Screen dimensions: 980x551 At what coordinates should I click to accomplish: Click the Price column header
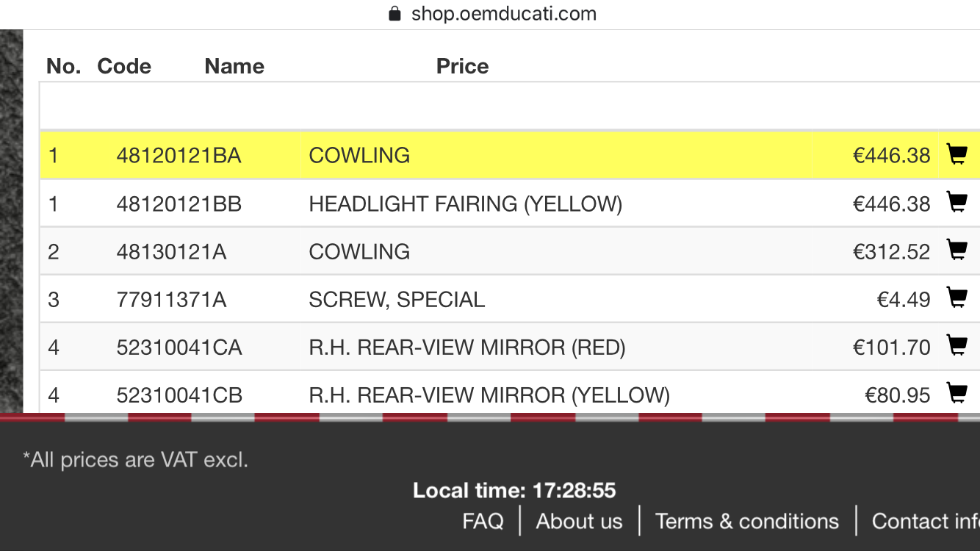point(462,66)
